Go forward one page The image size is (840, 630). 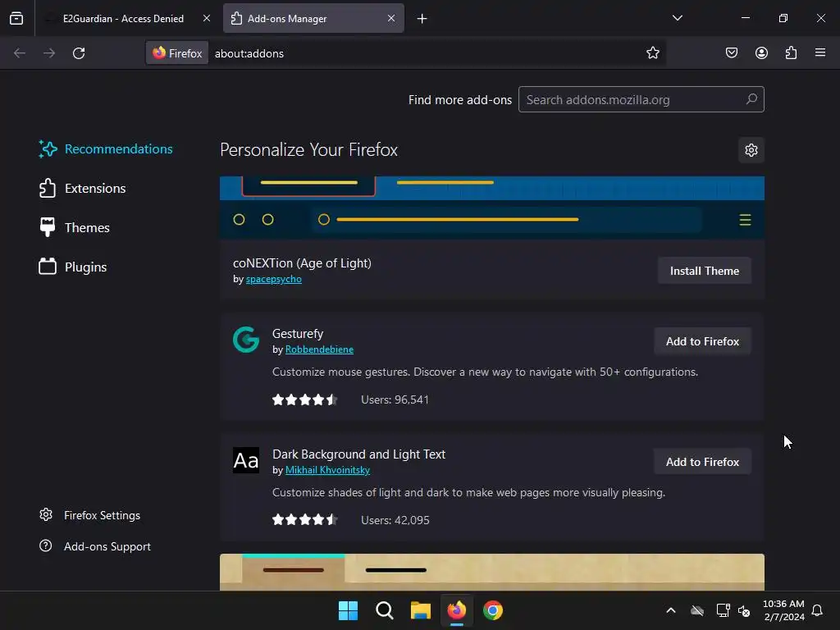(x=49, y=53)
